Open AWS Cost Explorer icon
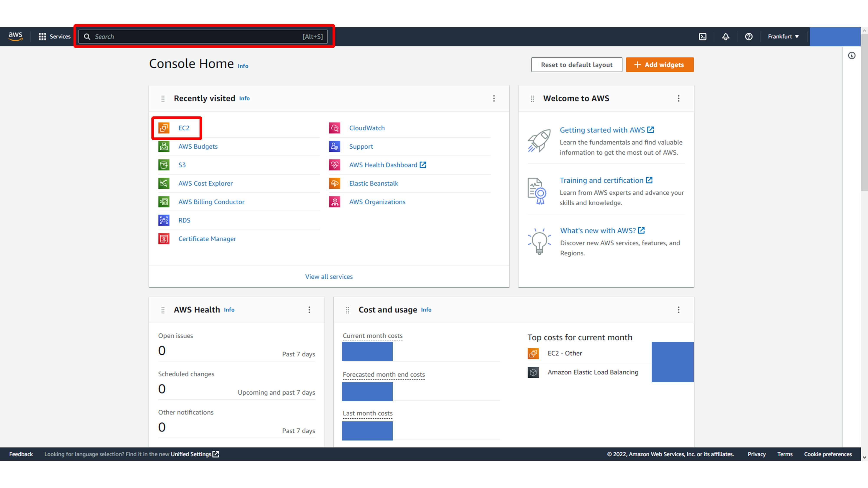 click(164, 183)
